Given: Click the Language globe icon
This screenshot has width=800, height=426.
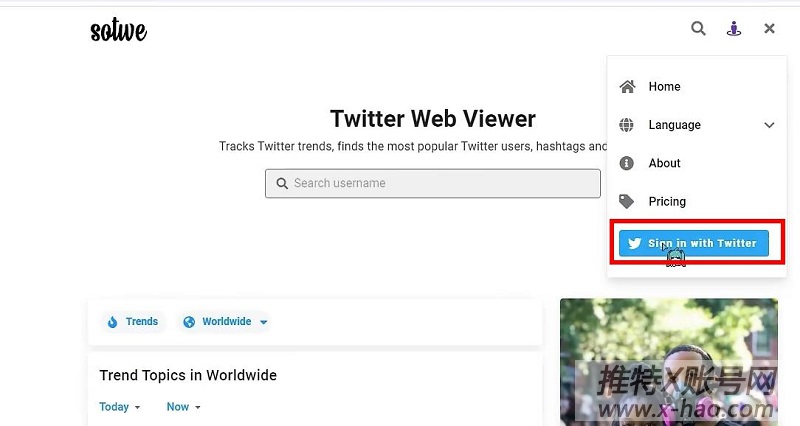Looking at the screenshot, I should (x=627, y=125).
